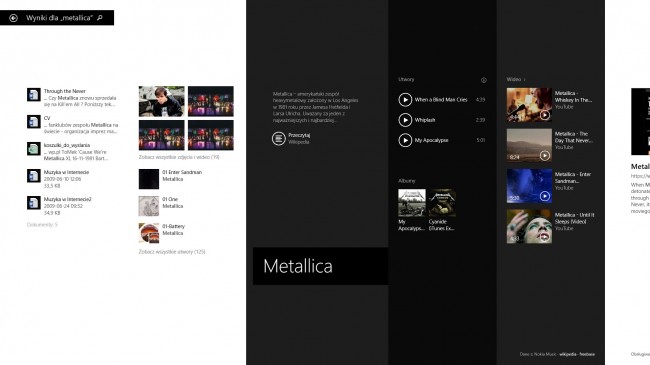This screenshot has width=650, height=365.
Task: Click the circular icon beside Utwory header
Action: click(x=483, y=80)
